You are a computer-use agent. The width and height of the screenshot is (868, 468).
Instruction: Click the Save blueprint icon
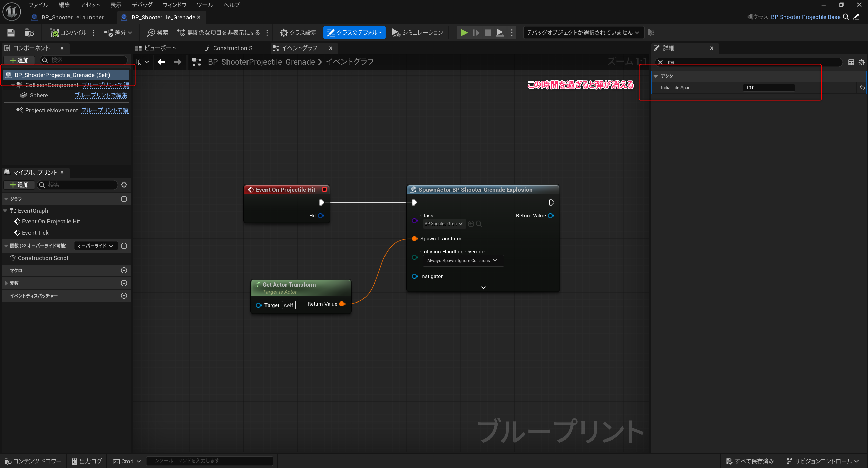(11, 33)
